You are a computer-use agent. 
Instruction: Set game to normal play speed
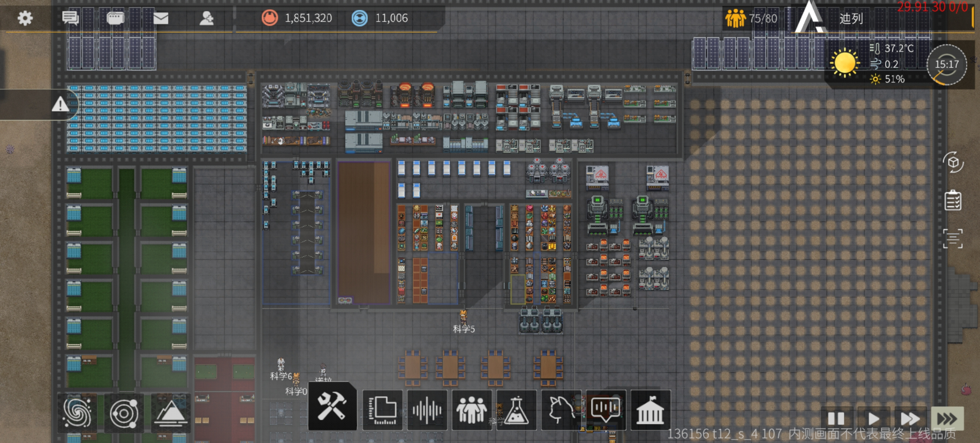tap(874, 419)
